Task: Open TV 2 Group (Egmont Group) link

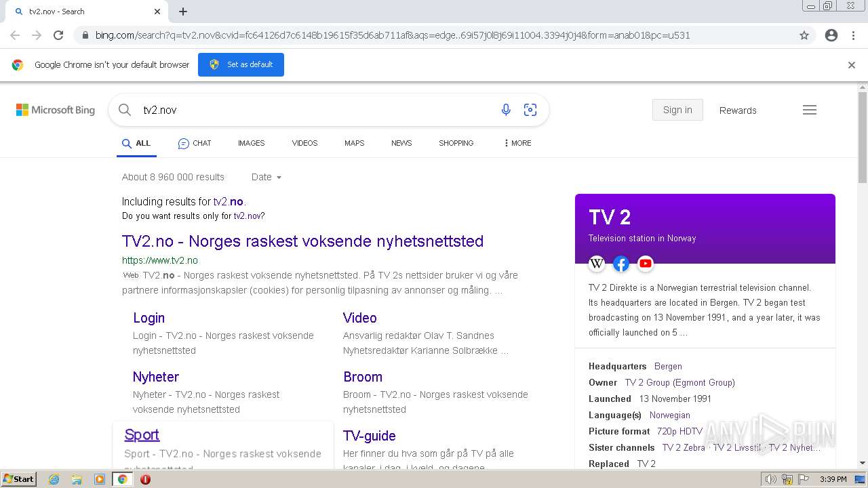Action: tap(679, 382)
